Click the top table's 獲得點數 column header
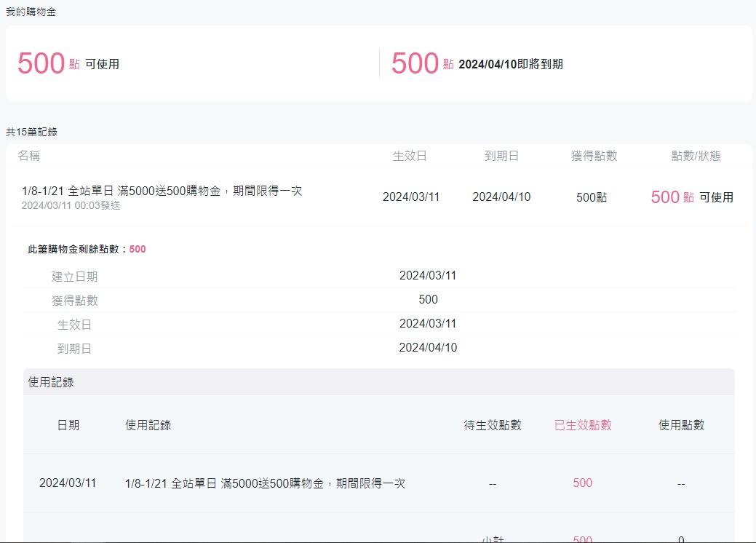756x543 pixels. click(x=594, y=156)
